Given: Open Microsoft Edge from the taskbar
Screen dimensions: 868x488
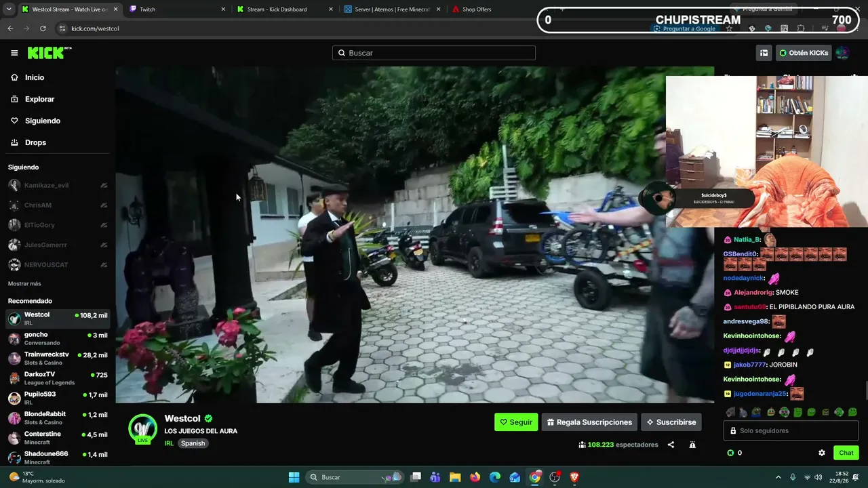Looking at the screenshot, I should [495, 477].
